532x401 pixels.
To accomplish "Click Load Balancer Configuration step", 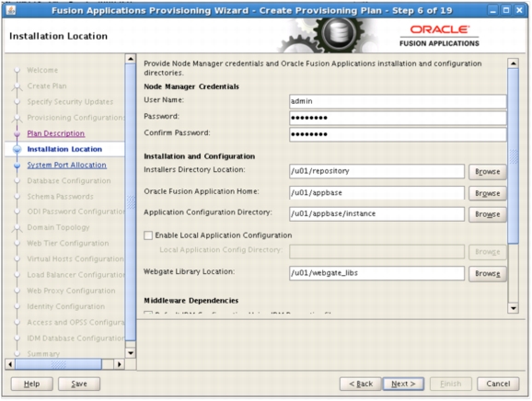I will [x=76, y=275].
